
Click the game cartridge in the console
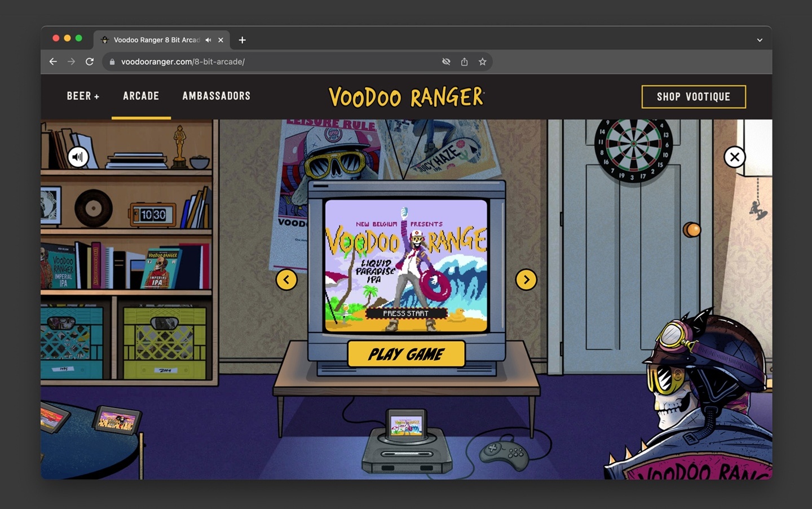tap(407, 424)
